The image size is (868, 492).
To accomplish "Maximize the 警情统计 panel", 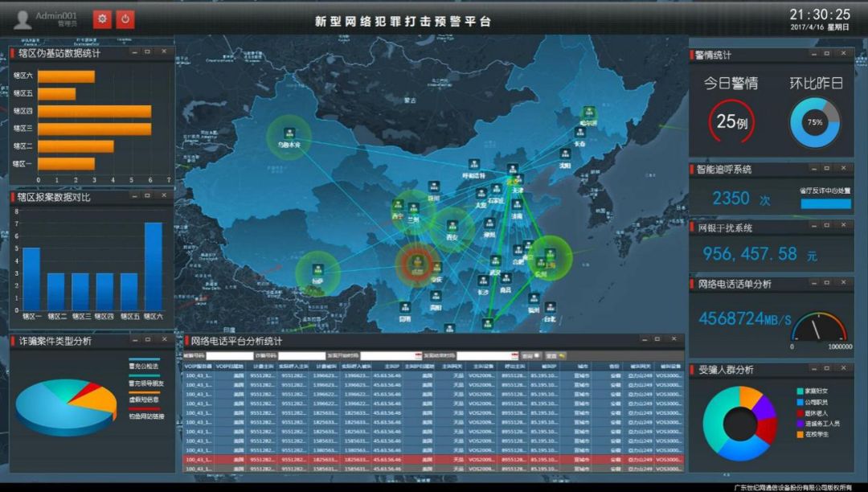I will point(826,54).
